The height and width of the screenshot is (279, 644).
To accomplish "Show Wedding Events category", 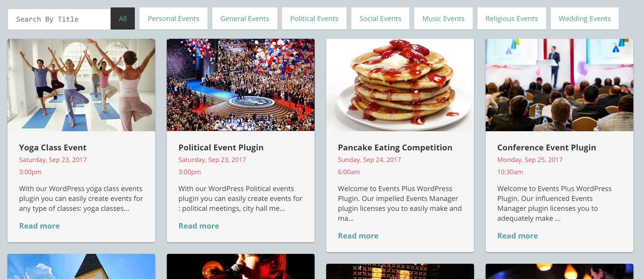I will pos(584,19).
